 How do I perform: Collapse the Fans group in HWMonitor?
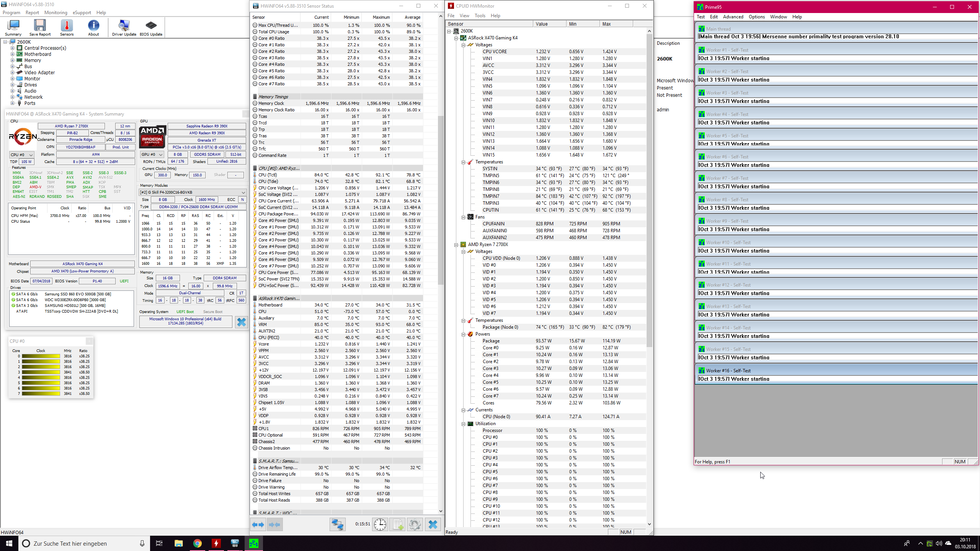[463, 217]
